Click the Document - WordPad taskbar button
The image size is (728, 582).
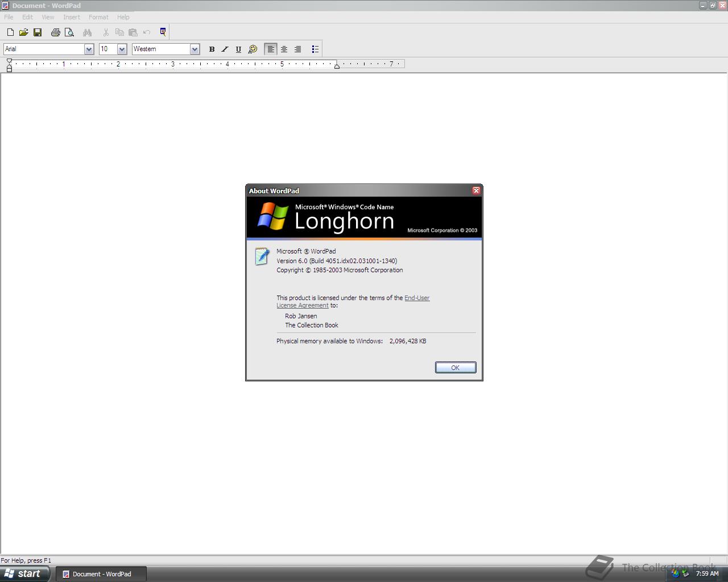pyautogui.click(x=101, y=574)
